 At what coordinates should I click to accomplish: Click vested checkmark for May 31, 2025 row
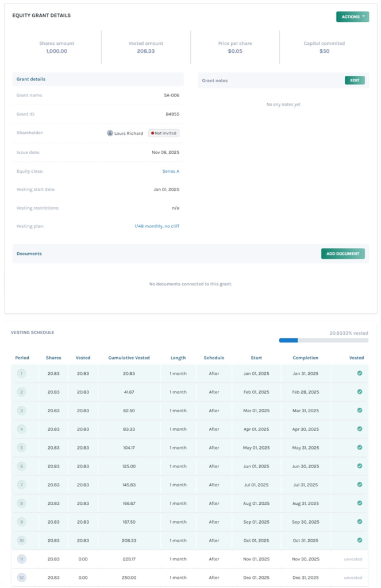(x=360, y=447)
